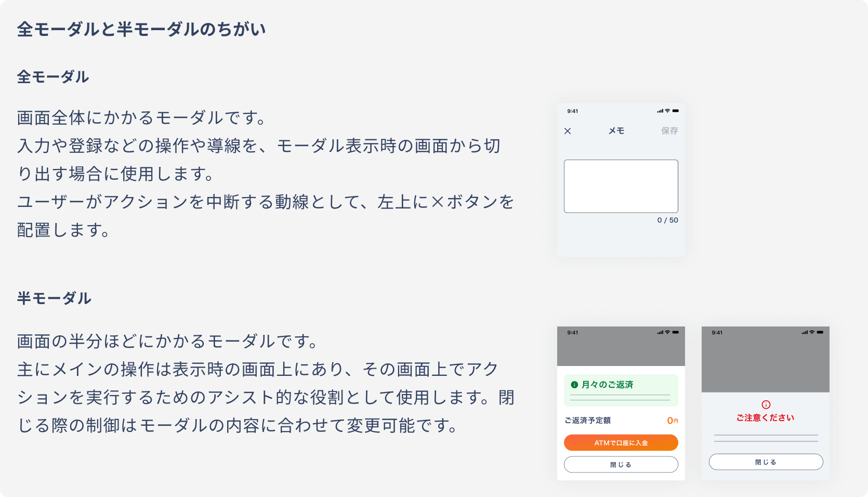Select 閉じる in the ご注意ください modal
Image resolution: width=868 pixels, height=497 pixels.
point(766,463)
